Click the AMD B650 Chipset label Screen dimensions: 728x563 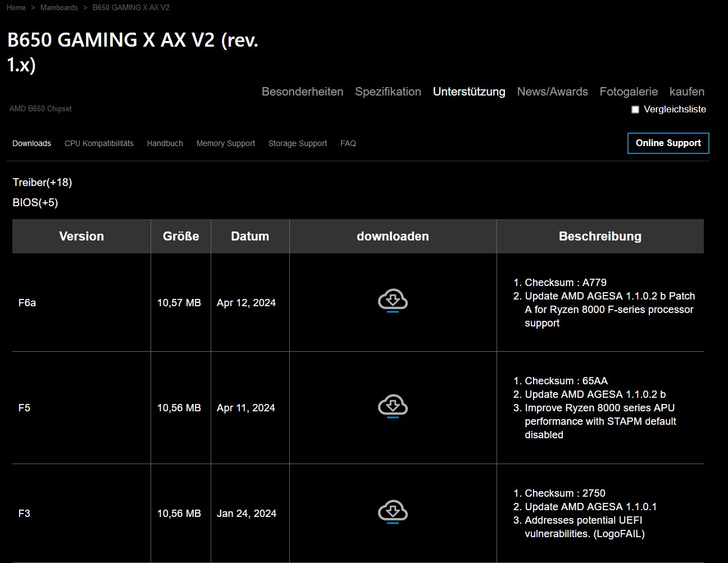(40, 108)
